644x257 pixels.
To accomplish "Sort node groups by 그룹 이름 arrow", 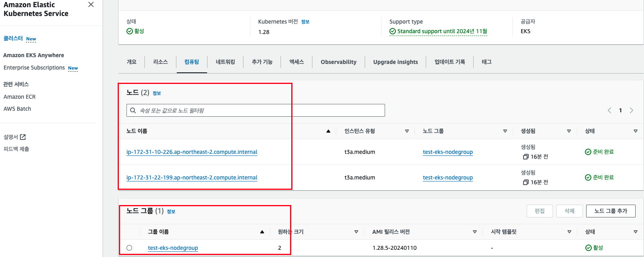I will pyautogui.click(x=262, y=232).
